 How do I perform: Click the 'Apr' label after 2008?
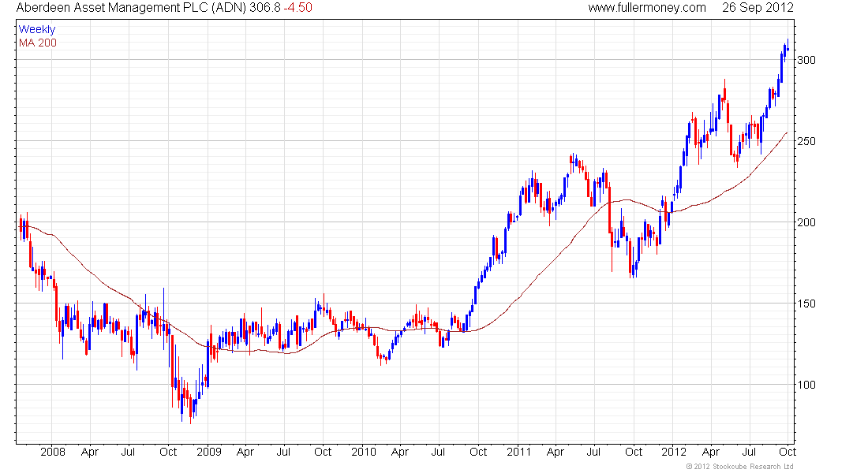(x=90, y=453)
